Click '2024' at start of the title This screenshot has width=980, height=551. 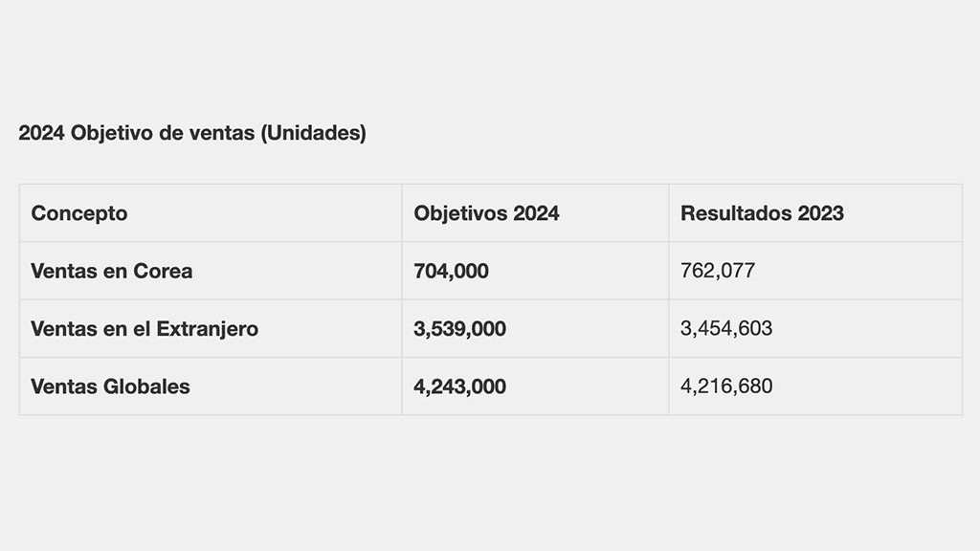(x=41, y=133)
